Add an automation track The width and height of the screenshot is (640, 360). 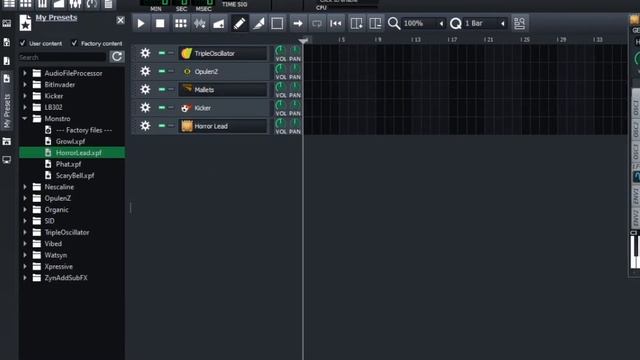[219, 23]
